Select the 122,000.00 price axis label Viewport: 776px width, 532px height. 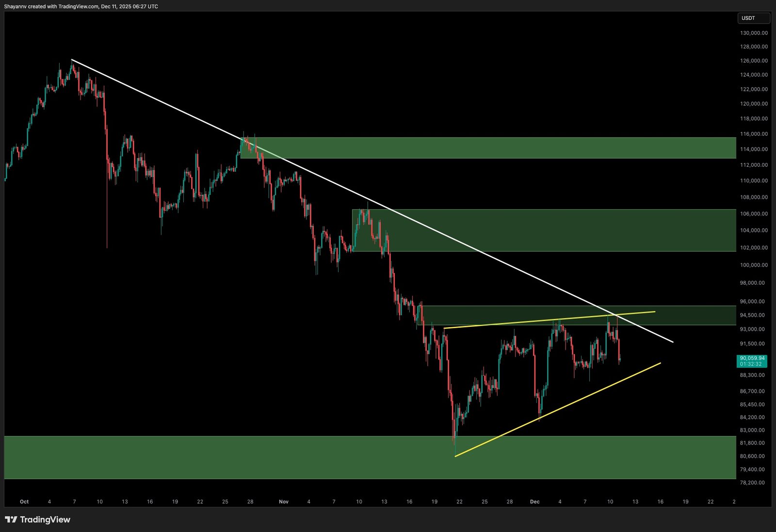(x=754, y=89)
